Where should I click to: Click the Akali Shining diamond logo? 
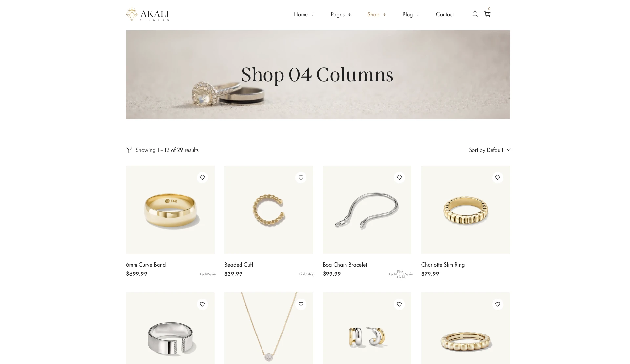click(x=147, y=14)
